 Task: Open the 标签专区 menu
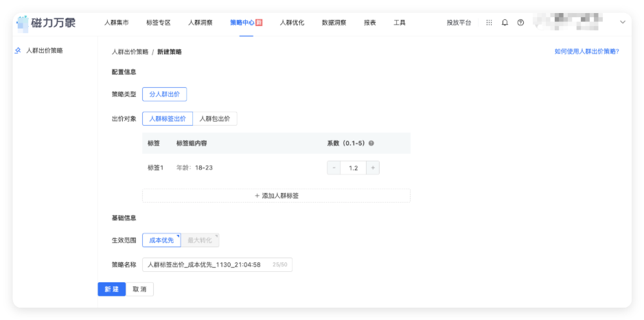[158, 23]
